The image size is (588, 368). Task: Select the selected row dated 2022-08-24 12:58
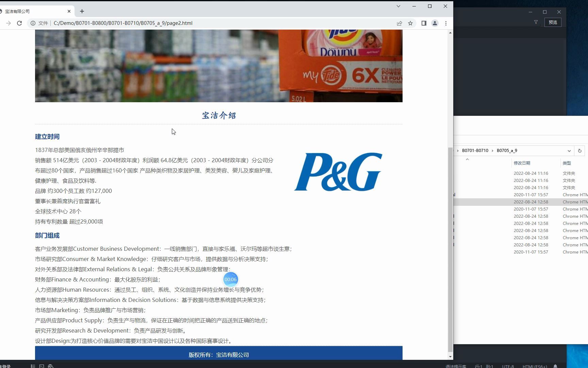point(521,202)
